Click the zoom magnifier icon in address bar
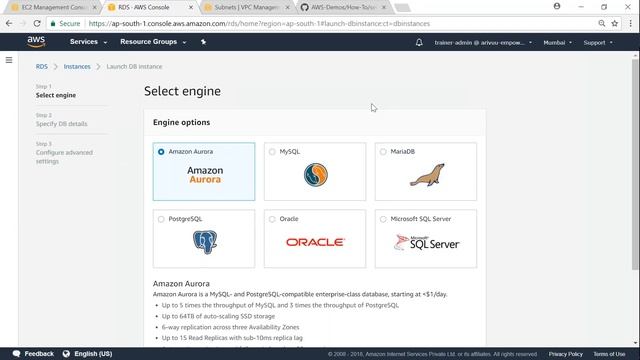 (x=602, y=24)
